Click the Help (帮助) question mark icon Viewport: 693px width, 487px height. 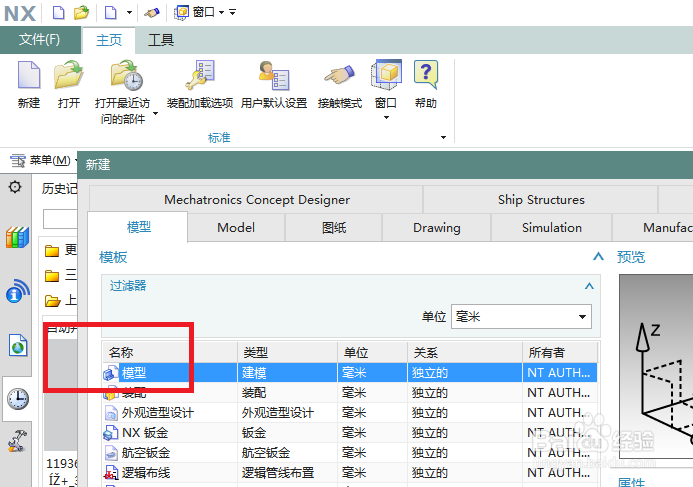click(426, 74)
